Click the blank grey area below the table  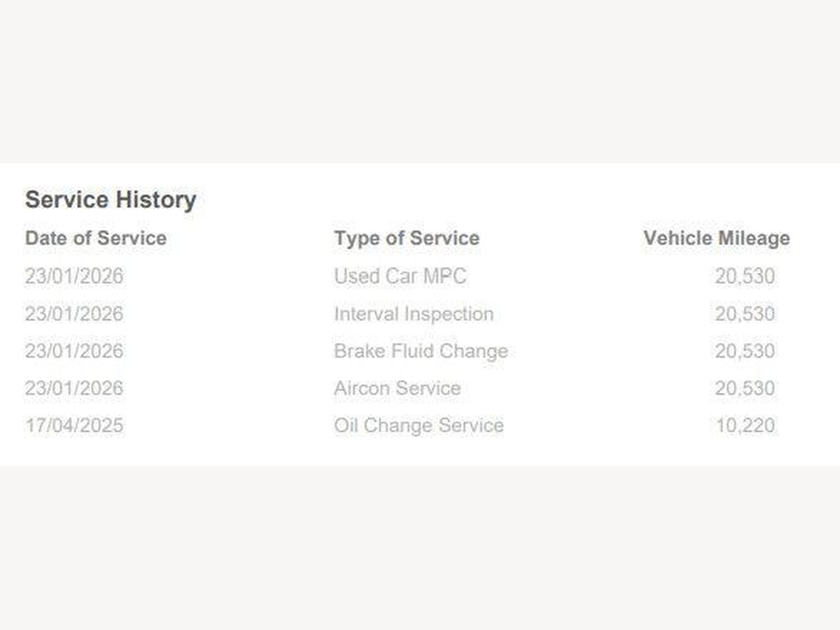(420, 546)
